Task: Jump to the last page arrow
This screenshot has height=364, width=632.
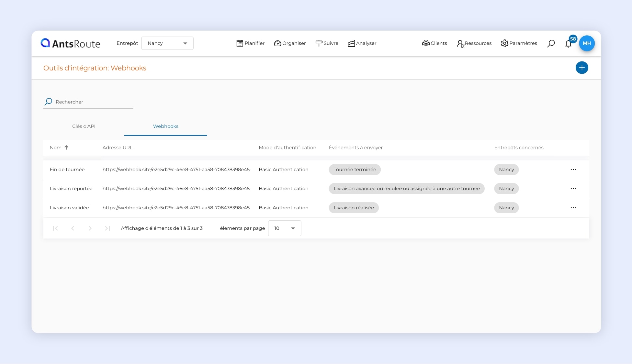Action: [x=107, y=228]
